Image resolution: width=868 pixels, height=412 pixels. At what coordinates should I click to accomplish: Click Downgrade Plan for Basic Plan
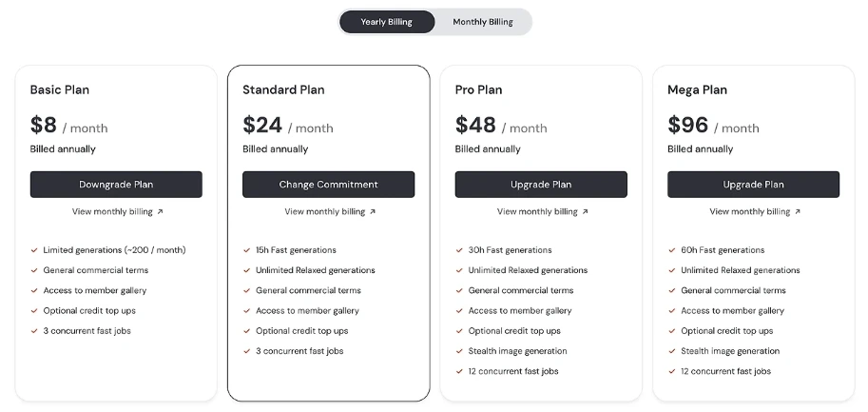tap(116, 185)
